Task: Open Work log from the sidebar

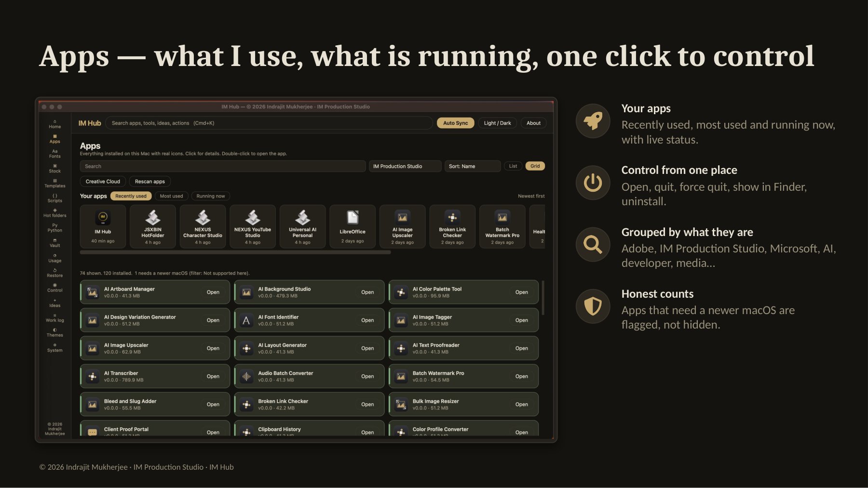Action: point(54,318)
